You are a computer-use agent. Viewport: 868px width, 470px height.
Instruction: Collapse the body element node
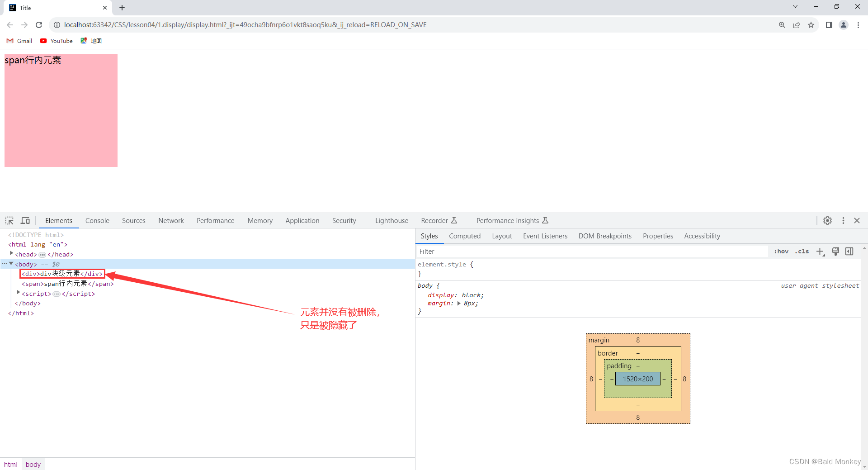(11, 264)
